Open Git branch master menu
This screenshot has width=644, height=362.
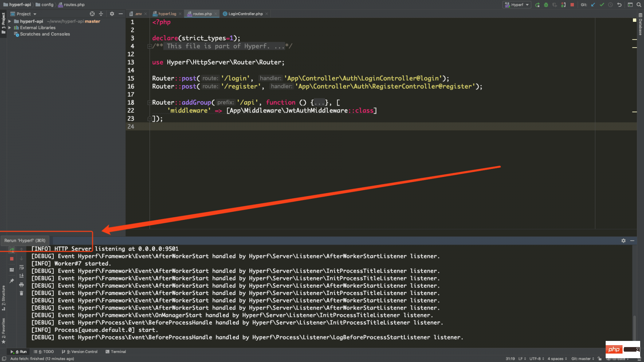tap(583, 359)
